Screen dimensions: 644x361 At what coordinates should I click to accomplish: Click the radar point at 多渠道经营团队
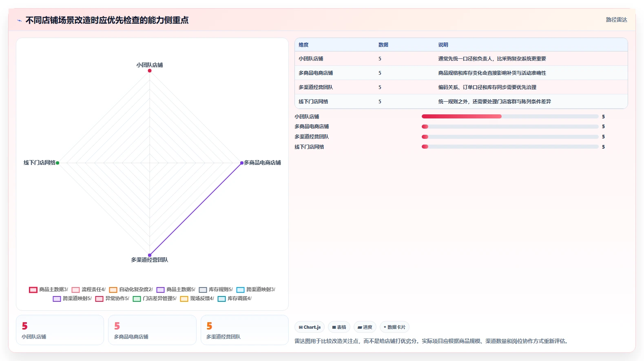click(150, 255)
